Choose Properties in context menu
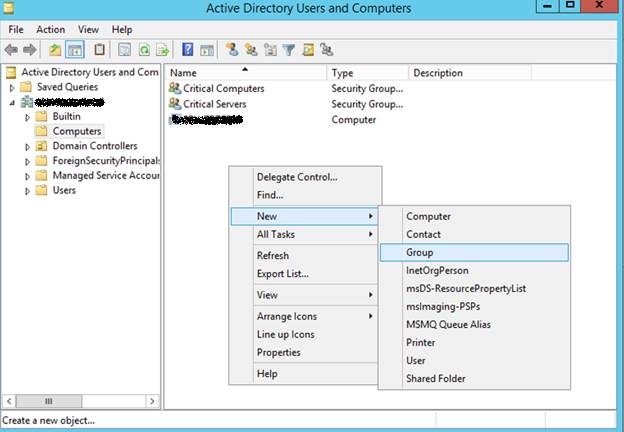The image size is (624, 432). click(x=304, y=352)
